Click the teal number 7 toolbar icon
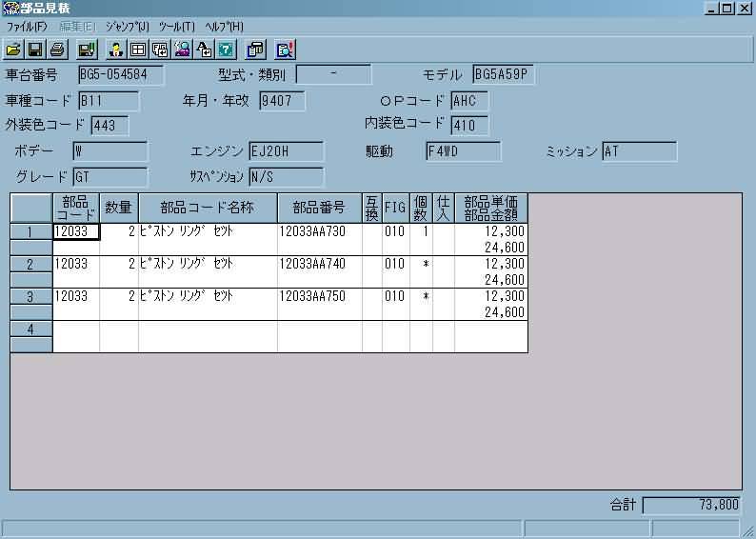This screenshot has height=539, width=756. click(227, 50)
